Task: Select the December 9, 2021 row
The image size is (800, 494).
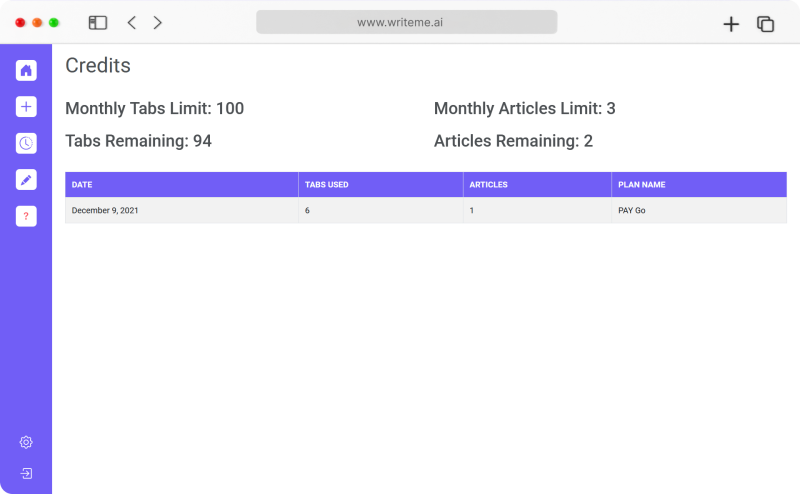Action: coord(426,210)
